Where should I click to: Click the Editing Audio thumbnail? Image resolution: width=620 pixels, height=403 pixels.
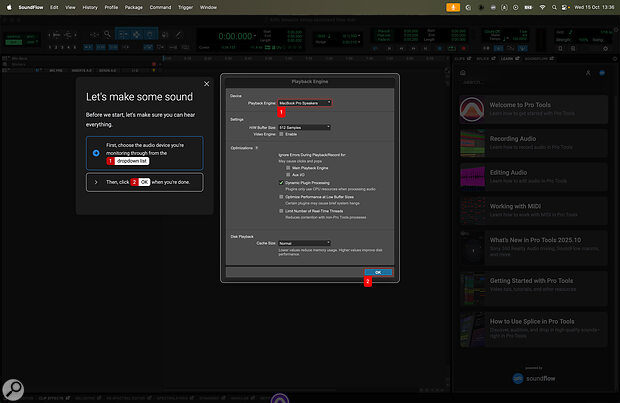[x=473, y=176]
